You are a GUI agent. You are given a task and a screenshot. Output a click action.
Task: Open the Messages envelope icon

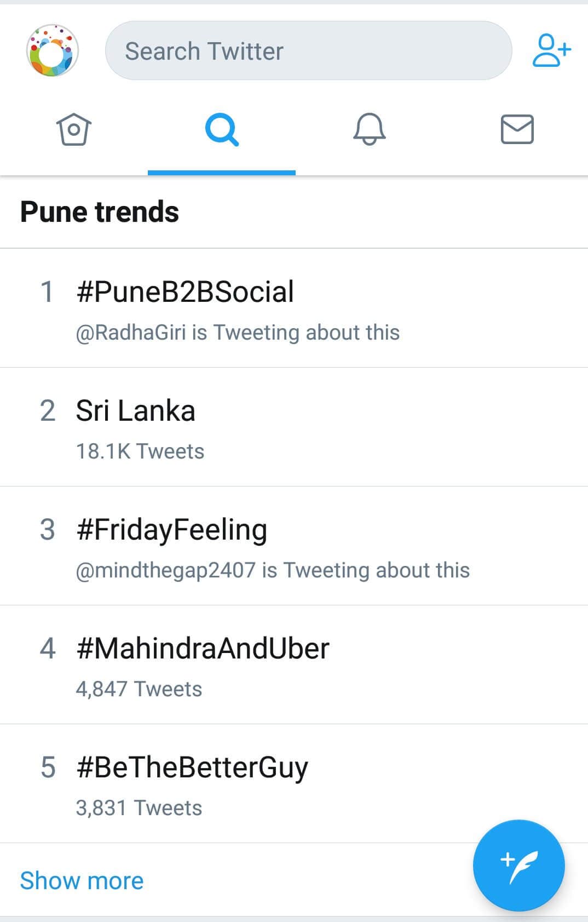click(x=517, y=130)
